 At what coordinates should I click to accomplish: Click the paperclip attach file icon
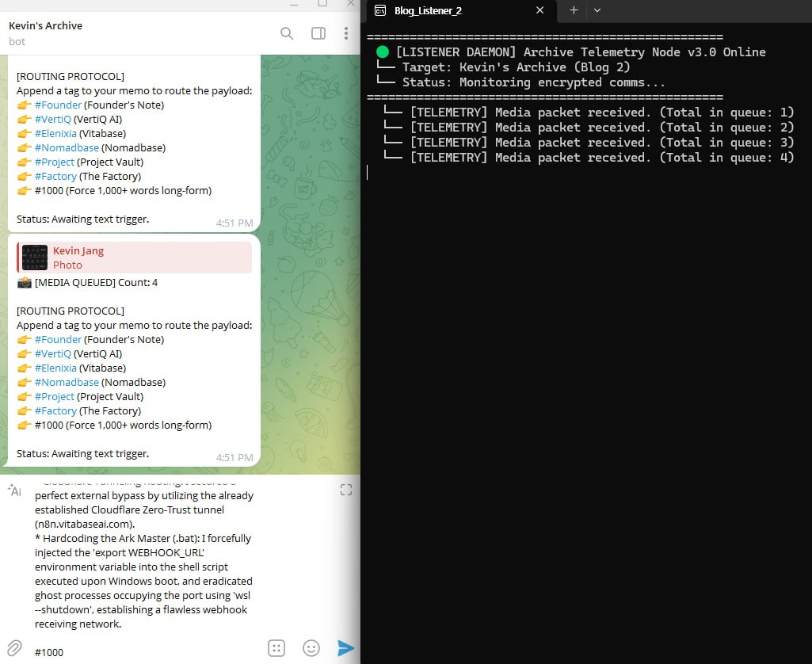tap(14, 648)
